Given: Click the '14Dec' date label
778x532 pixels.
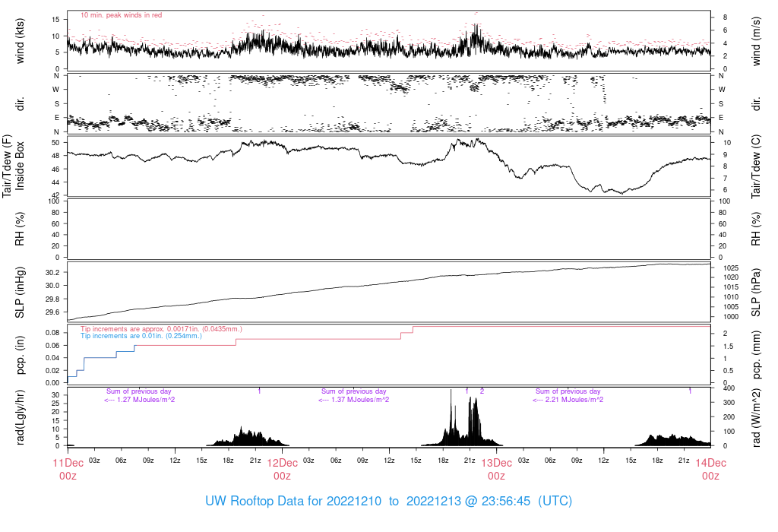Looking at the screenshot, I should [x=710, y=463].
